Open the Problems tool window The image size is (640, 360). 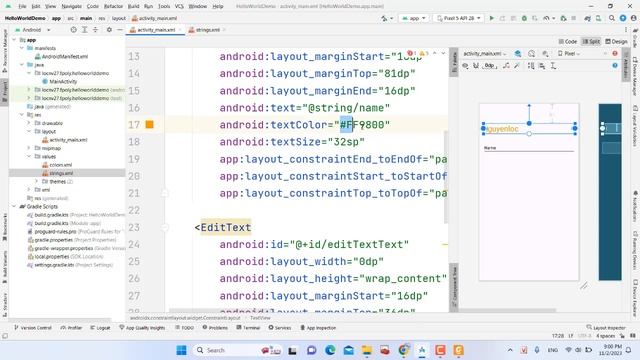215,328
